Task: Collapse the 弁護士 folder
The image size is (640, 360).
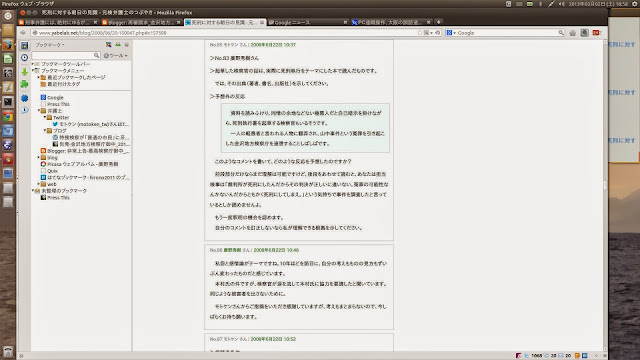Action: point(39,111)
